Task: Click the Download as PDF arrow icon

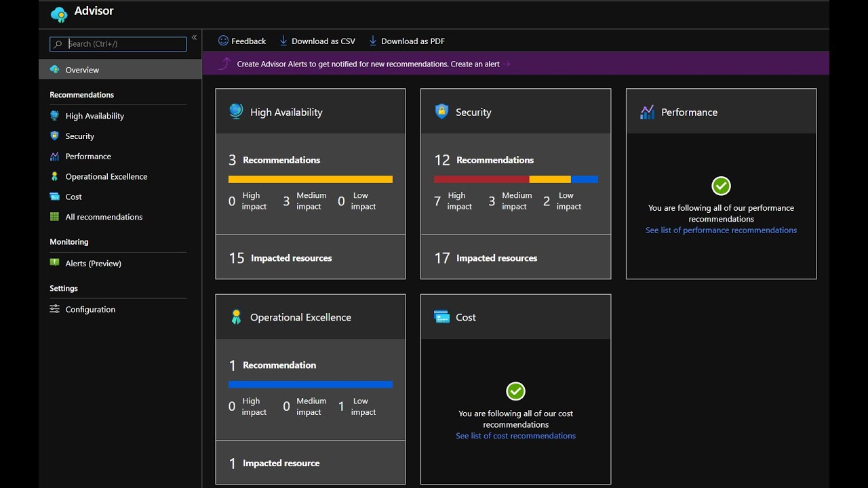Action: tap(373, 41)
